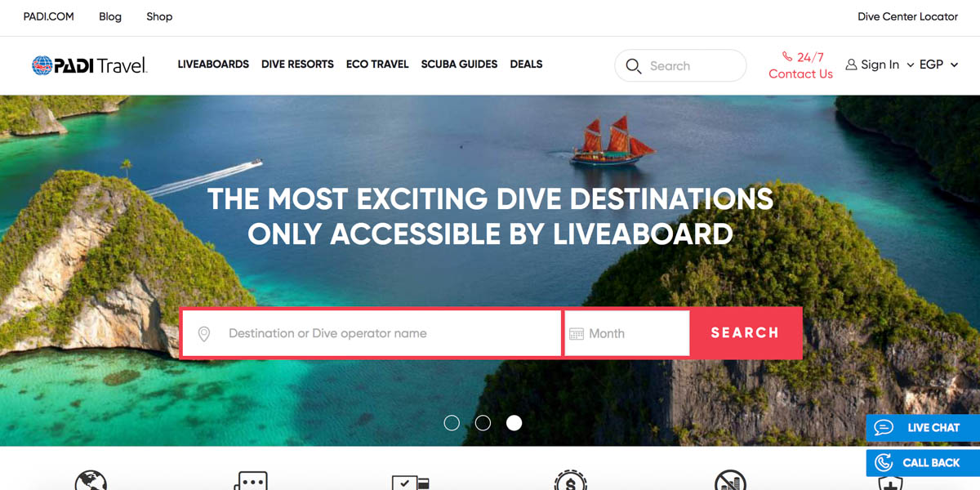The height and width of the screenshot is (490, 980).
Task: Open the Month selector dropdown
Action: (x=627, y=333)
